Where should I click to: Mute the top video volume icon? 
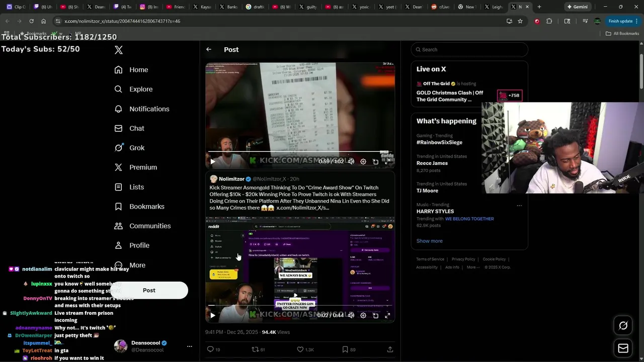click(x=351, y=161)
